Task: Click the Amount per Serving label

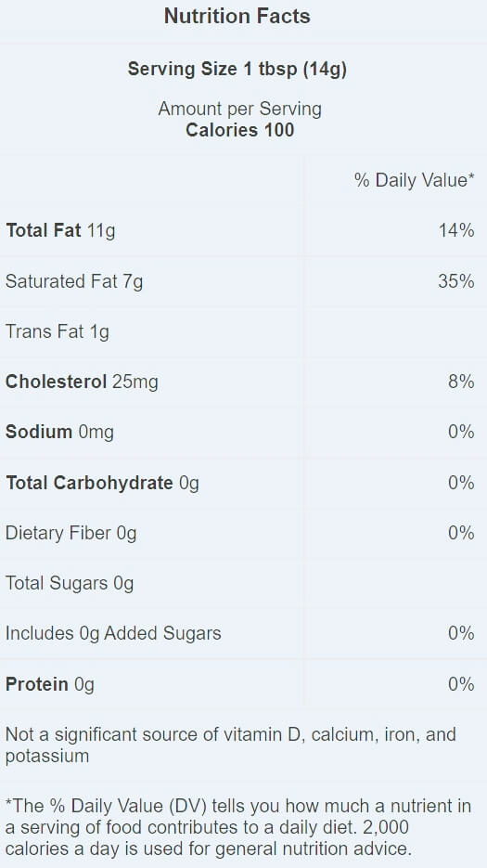Action: (x=239, y=109)
